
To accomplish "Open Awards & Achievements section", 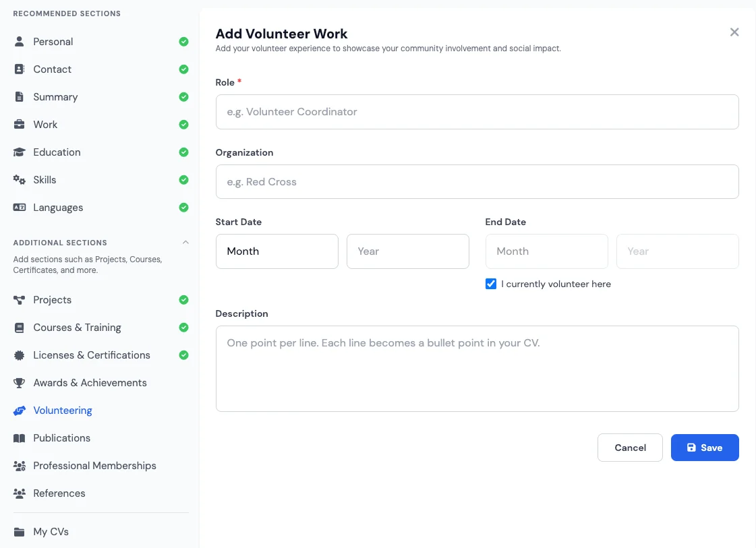I will (x=100, y=383).
